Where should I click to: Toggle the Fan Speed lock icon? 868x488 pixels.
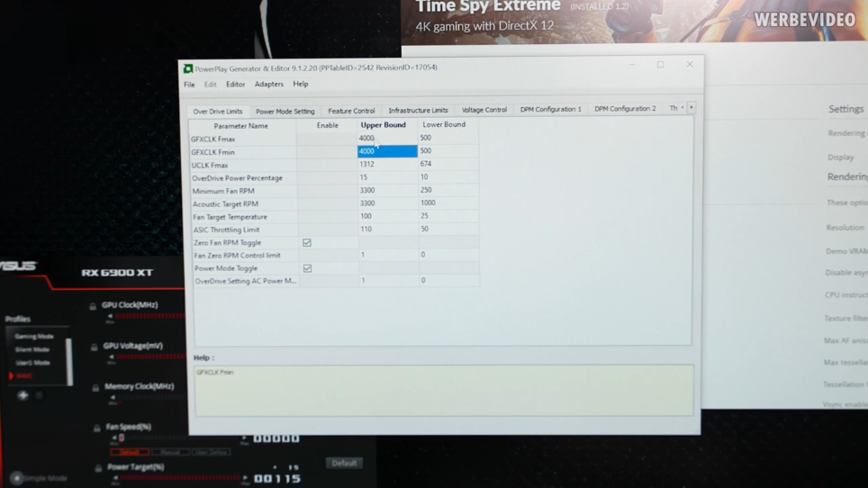click(97, 428)
